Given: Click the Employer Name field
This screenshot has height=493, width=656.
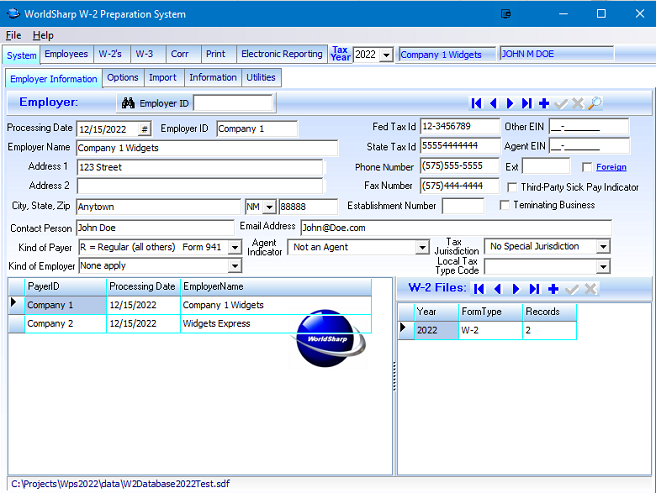Looking at the screenshot, I should click(x=207, y=148).
